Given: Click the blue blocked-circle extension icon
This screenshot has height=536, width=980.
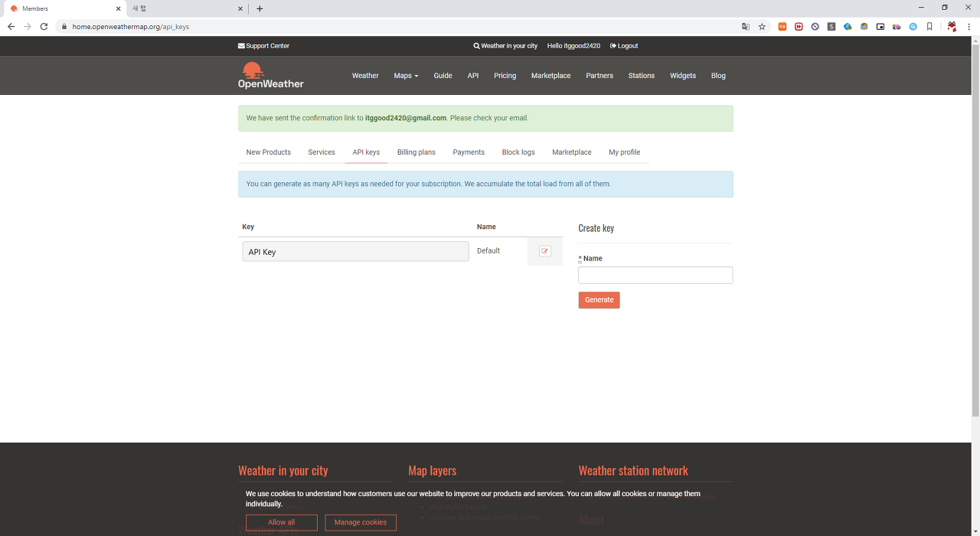Looking at the screenshot, I should [x=815, y=26].
